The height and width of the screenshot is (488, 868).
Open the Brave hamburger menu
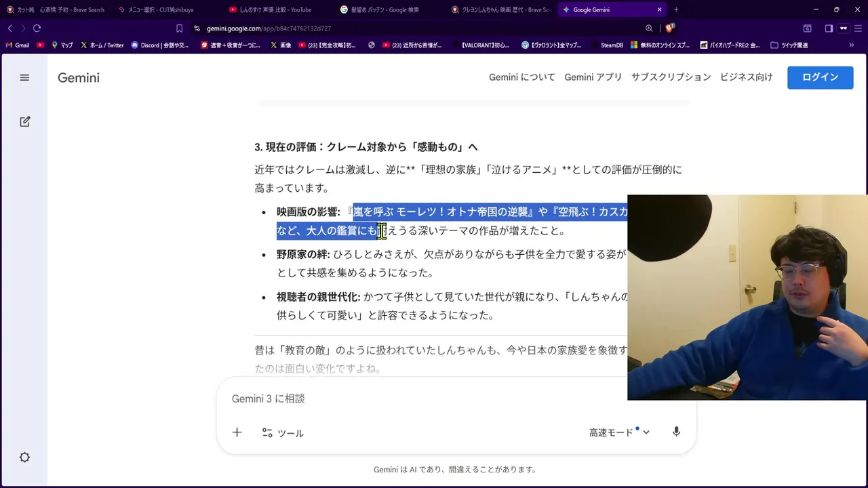tap(859, 28)
